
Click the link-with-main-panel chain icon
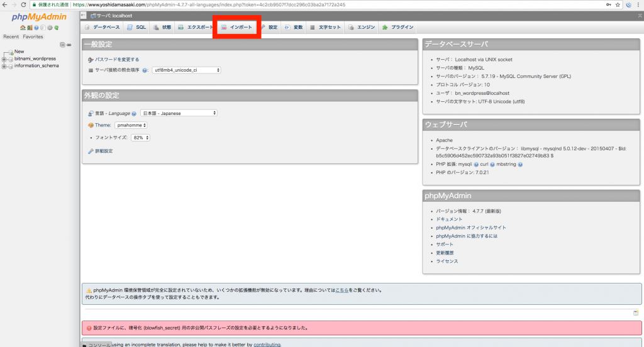(68, 45)
